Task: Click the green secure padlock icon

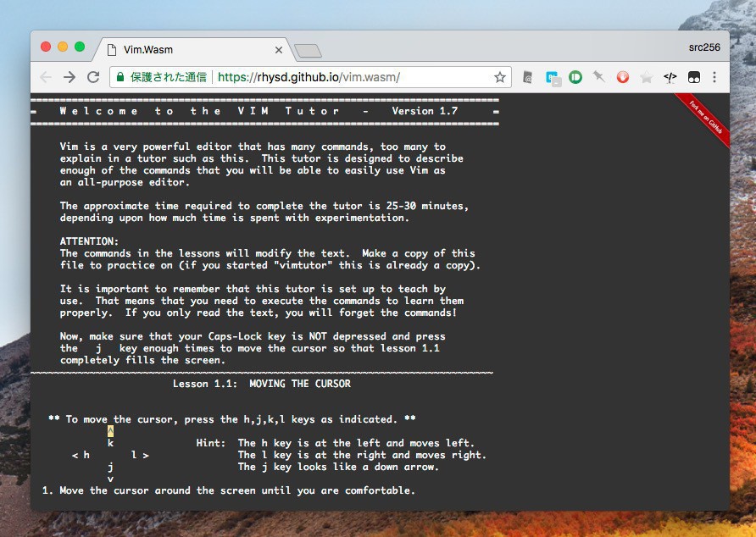Action: 120,76
